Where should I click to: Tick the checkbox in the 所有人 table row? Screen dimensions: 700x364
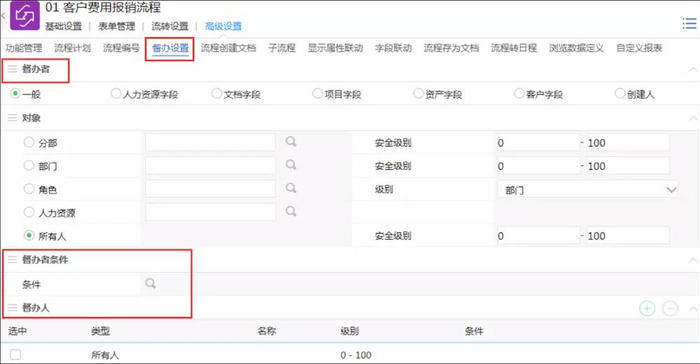[16, 355]
